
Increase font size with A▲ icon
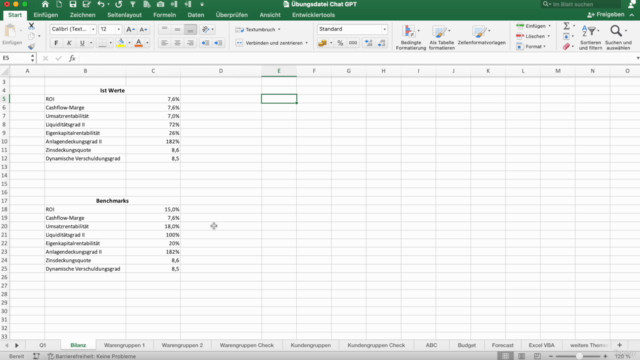pyautogui.click(x=130, y=29)
